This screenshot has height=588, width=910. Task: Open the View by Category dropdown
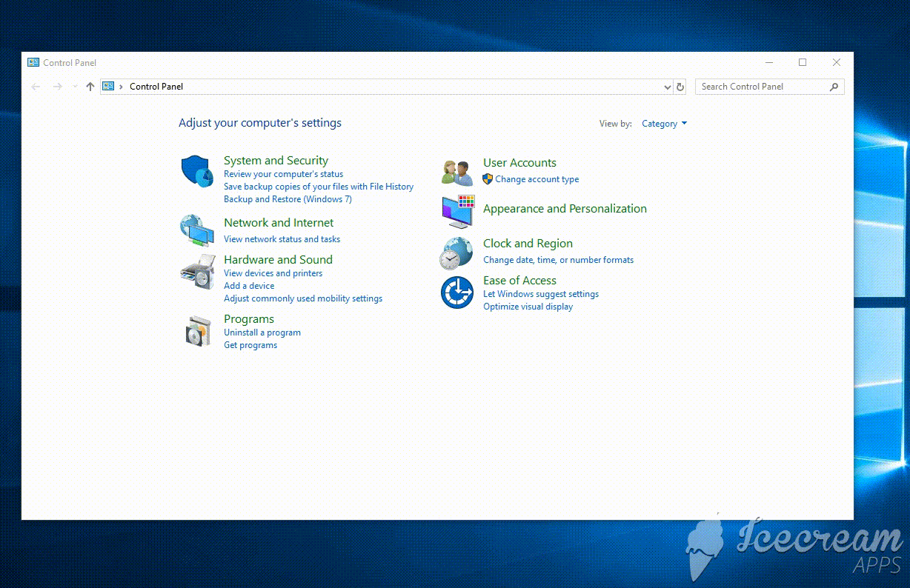tap(664, 124)
